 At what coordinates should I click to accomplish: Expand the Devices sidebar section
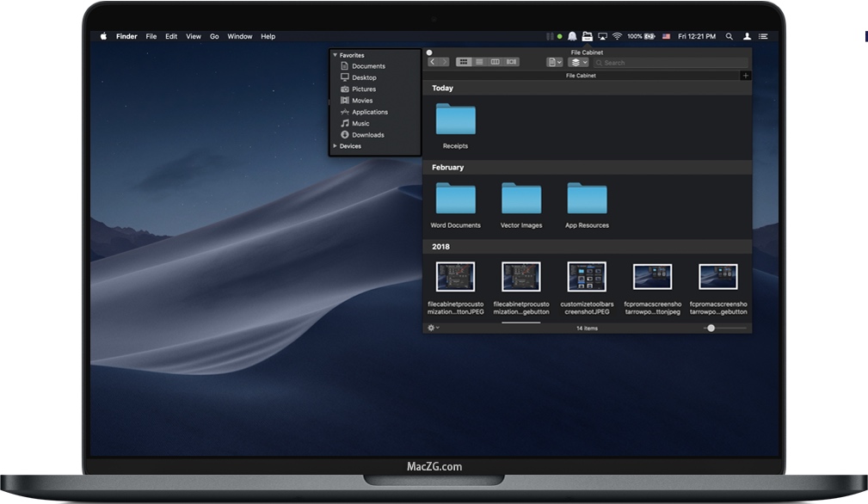(335, 145)
